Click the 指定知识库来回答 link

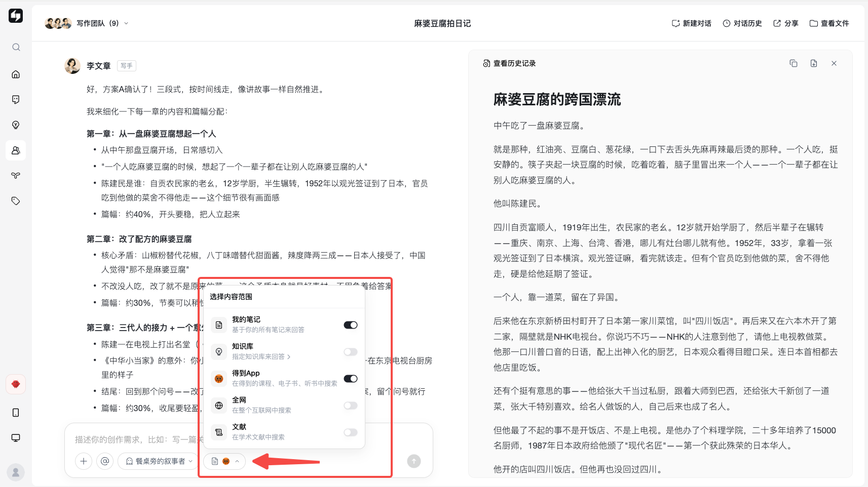click(x=261, y=357)
